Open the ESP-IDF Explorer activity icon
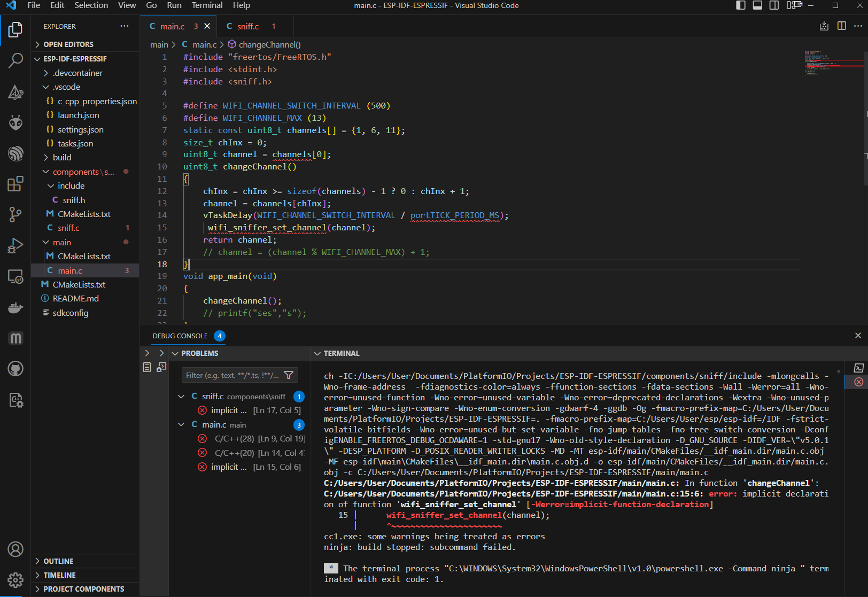 (15, 92)
